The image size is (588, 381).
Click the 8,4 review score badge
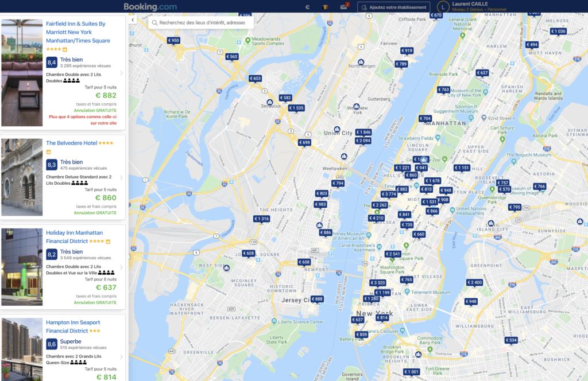click(52, 63)
